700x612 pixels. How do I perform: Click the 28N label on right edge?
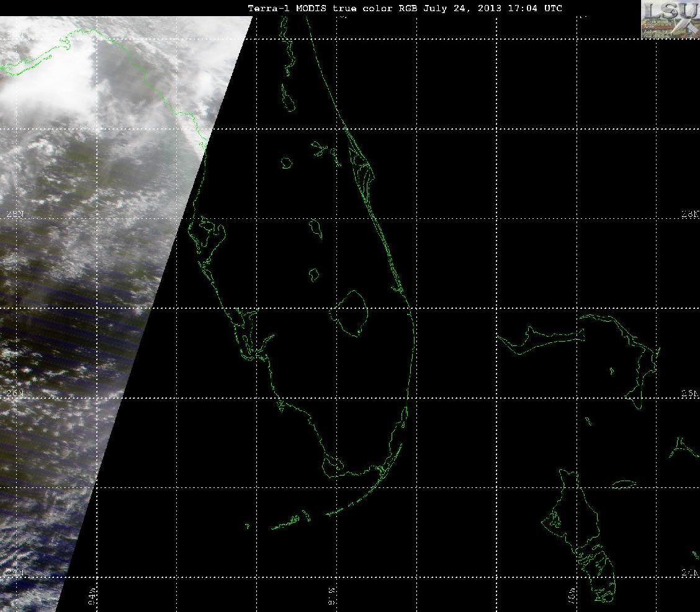point(690,215)
